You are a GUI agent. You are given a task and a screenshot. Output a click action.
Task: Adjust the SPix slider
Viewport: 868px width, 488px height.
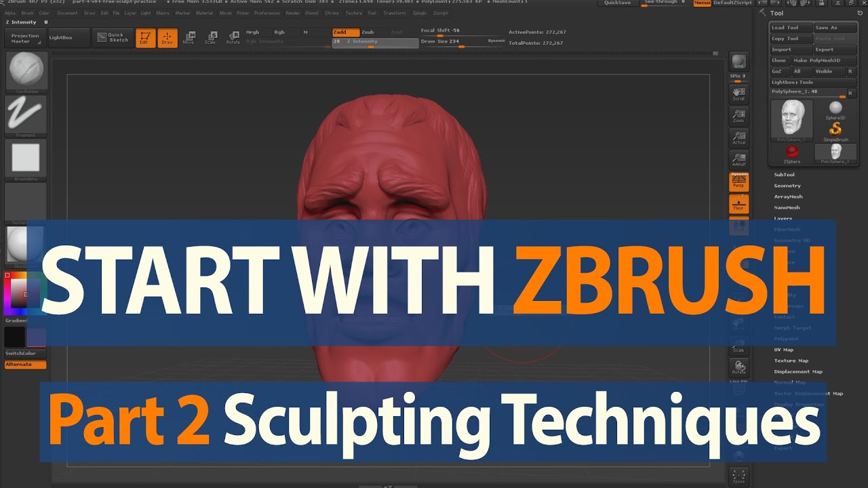pyautogui.click(x=738, y=77)
